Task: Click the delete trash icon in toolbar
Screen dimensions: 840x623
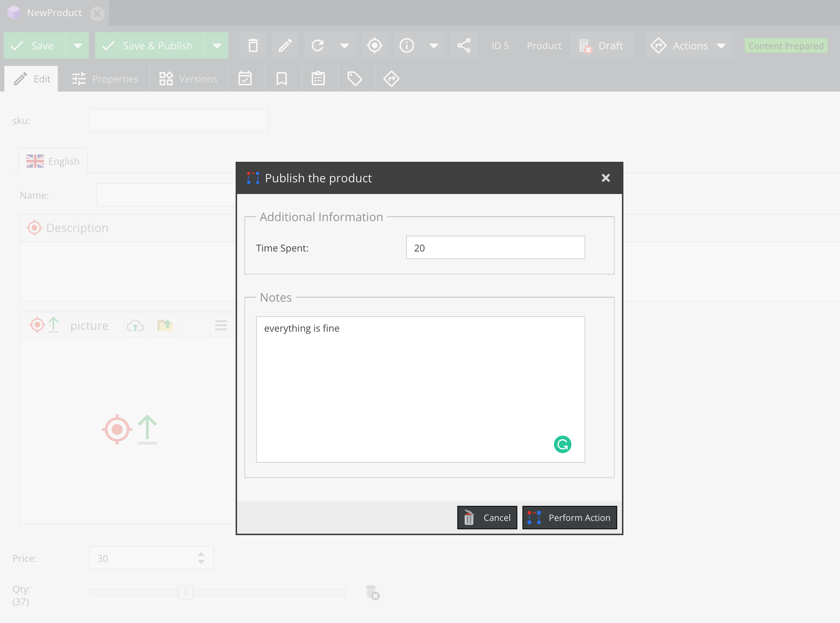Action: (253, 46)
